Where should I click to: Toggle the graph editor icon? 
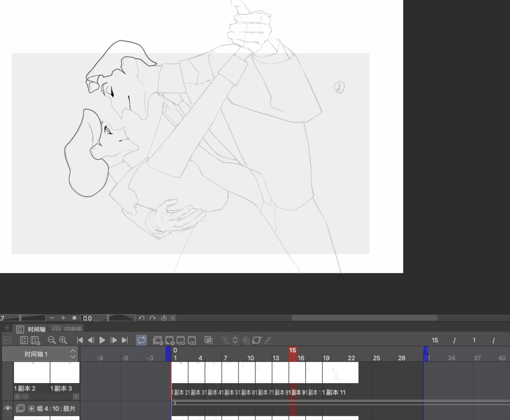pos(7,340)
